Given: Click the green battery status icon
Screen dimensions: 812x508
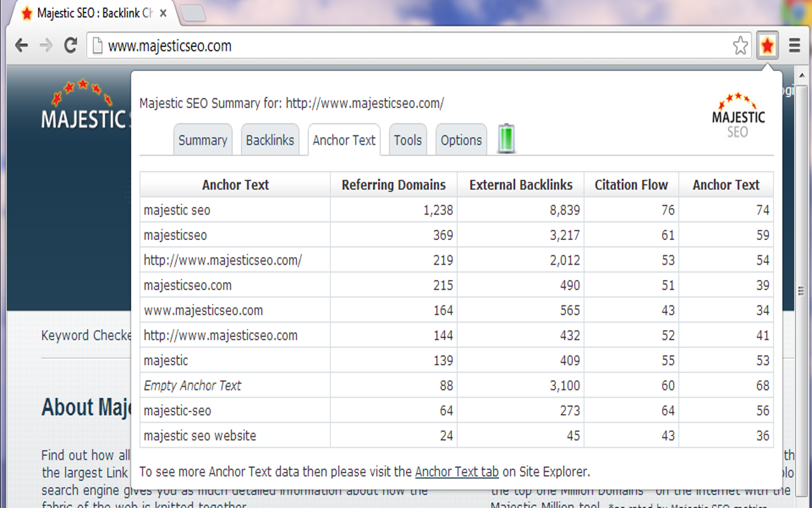Looking at the screenshot, I should 506,139.
